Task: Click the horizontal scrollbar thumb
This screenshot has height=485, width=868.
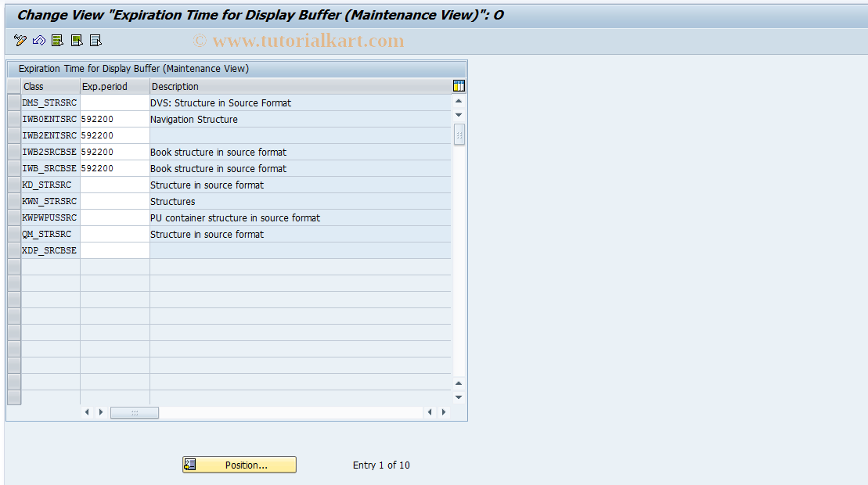Action: [135, 412]
